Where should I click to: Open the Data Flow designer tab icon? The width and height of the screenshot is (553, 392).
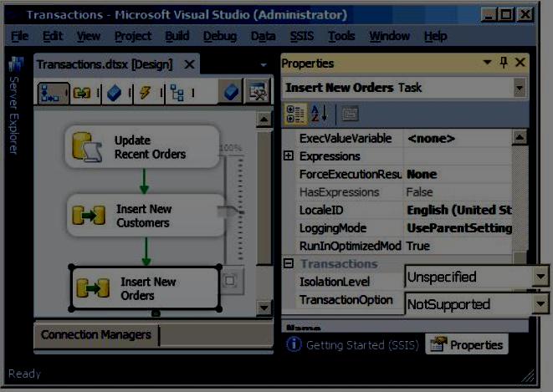click(x=82, y=93)
